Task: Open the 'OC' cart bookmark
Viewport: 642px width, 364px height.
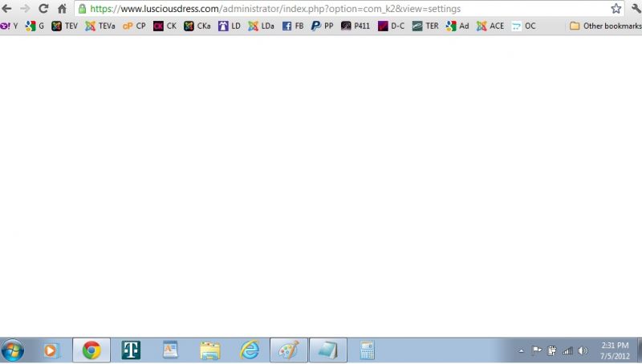Action: 524,26
